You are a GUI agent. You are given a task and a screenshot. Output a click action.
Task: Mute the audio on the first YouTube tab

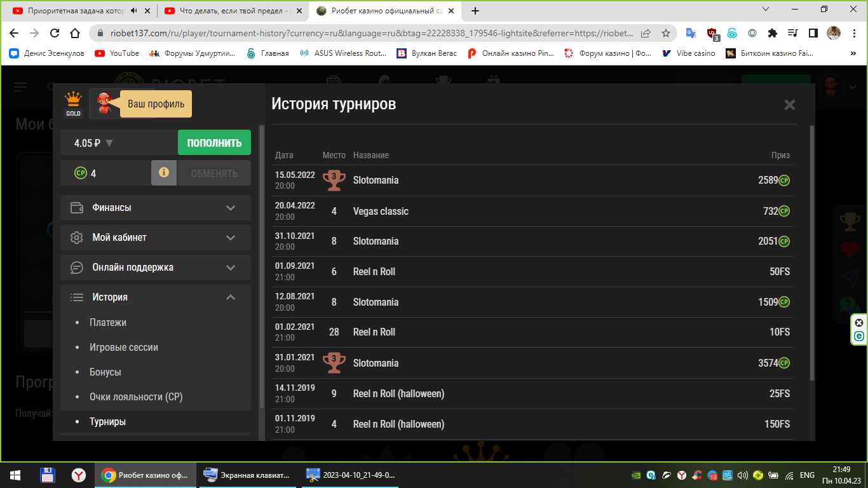point(133,11)
